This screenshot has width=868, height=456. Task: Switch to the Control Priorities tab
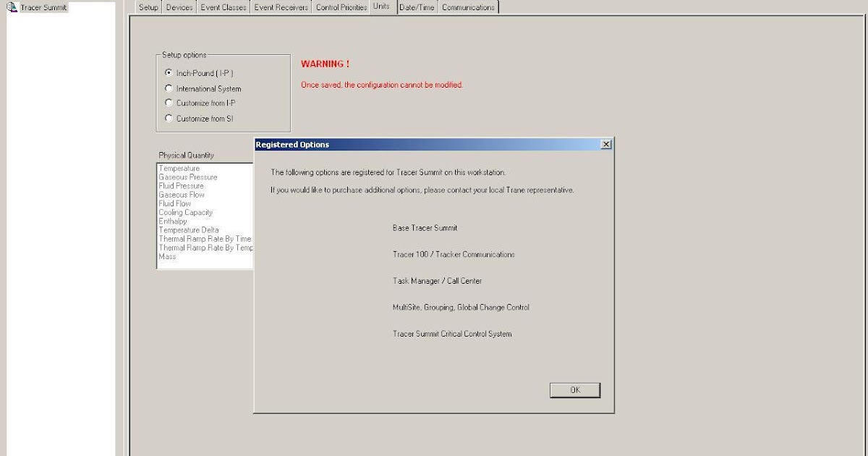pyautogui.click(x=341, y=7)
